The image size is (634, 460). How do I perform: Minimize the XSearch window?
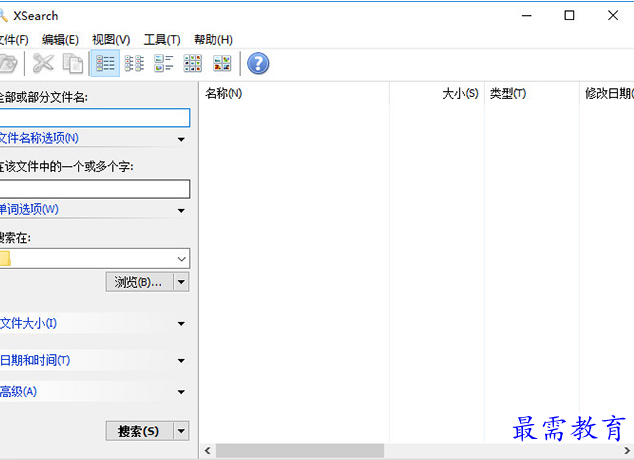click(x=526, y=16)
